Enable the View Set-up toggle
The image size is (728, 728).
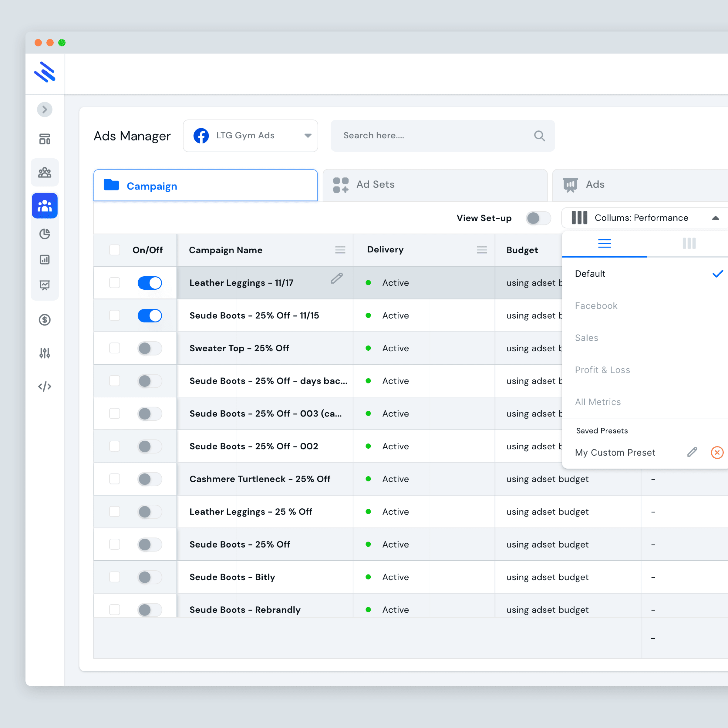[538, 218]
